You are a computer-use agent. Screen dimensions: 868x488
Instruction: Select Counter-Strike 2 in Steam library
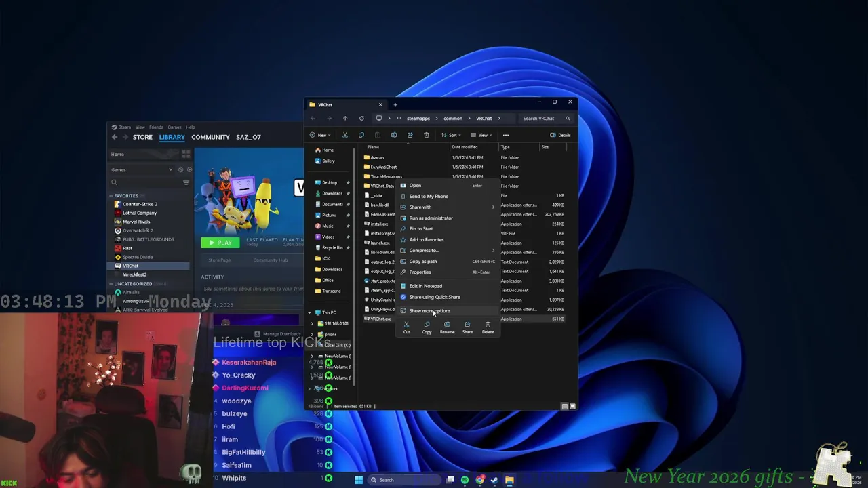[140, 204]
